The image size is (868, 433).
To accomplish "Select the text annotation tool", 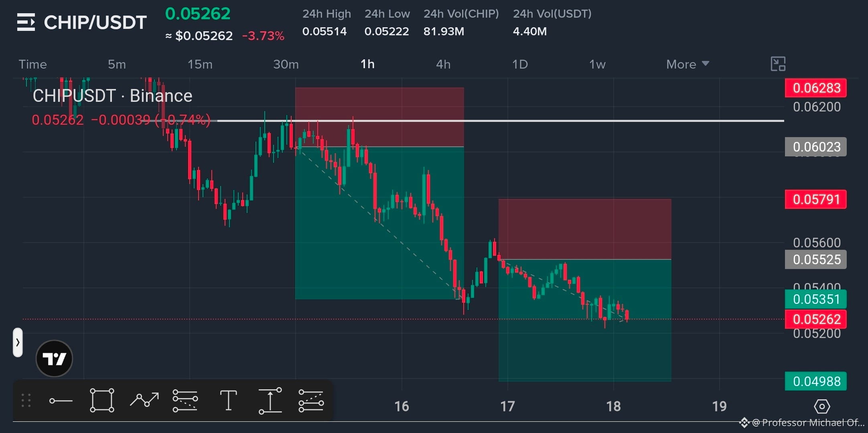I will point(228,400).
